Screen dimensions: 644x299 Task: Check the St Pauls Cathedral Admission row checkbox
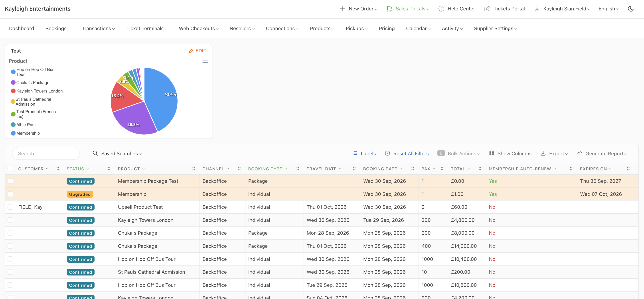[x=10, y=272]
